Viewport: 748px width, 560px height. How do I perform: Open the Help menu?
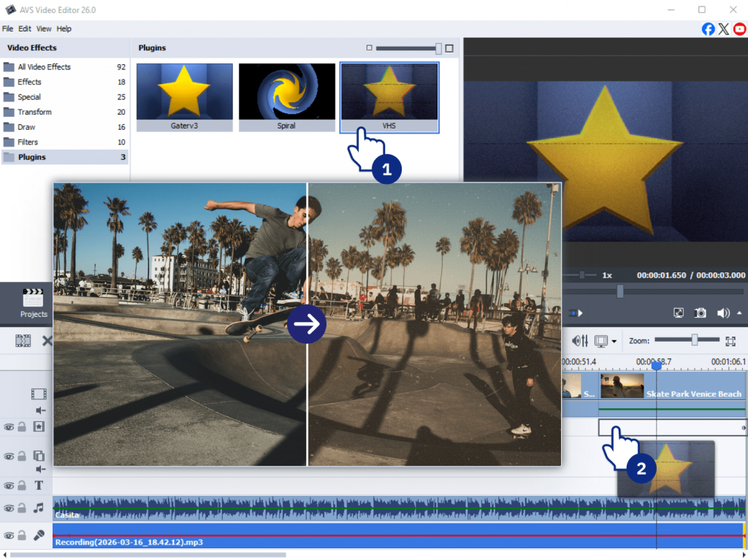pos(64,28)
